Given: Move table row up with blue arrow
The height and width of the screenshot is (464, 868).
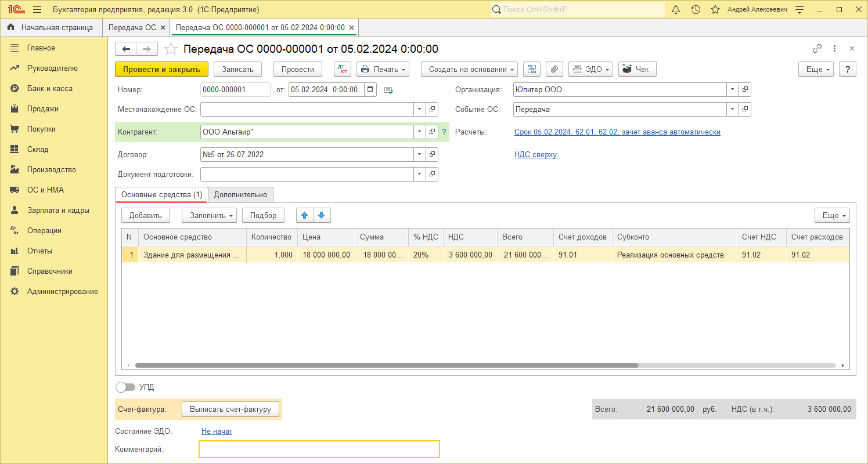Looking at the screenshot, I should pyautogui.click(x=305, y=215).
